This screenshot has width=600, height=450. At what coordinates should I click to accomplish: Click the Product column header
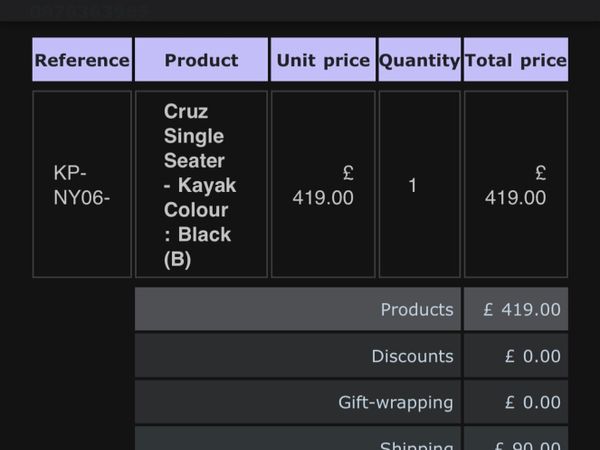coord(201,59)
